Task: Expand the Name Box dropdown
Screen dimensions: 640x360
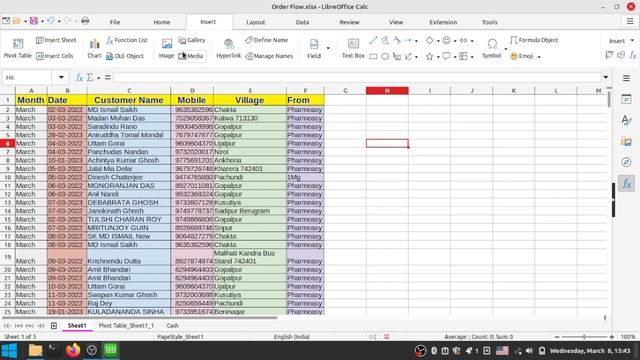Action: (x=61, y=77)
